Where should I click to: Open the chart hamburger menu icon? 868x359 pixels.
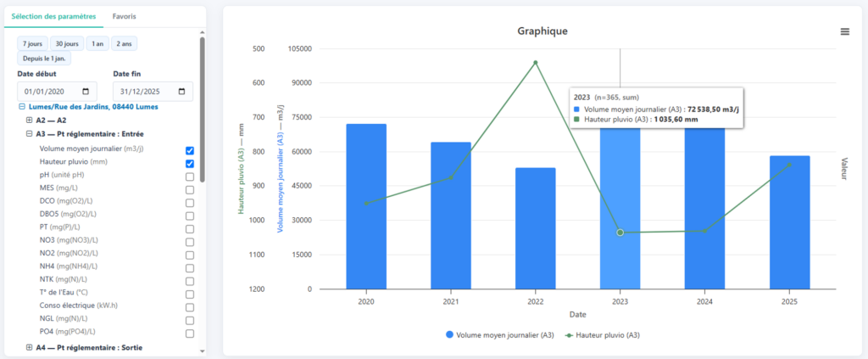tap(845, 31)
